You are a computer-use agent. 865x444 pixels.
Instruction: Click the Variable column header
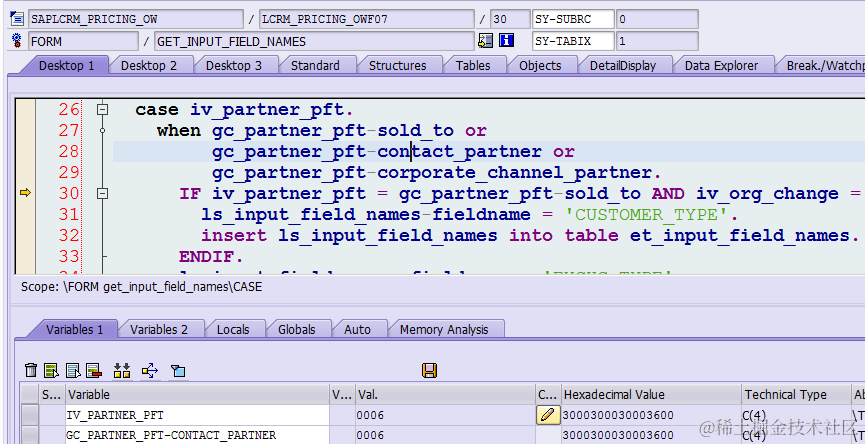pyautogui.click(x=197, y=394)
